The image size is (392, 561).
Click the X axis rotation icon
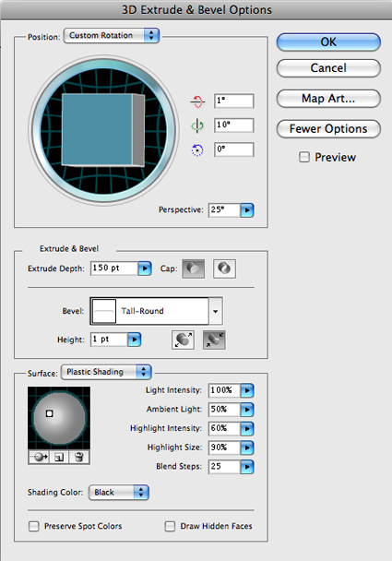pyautogui.click(x=197, y=101)
